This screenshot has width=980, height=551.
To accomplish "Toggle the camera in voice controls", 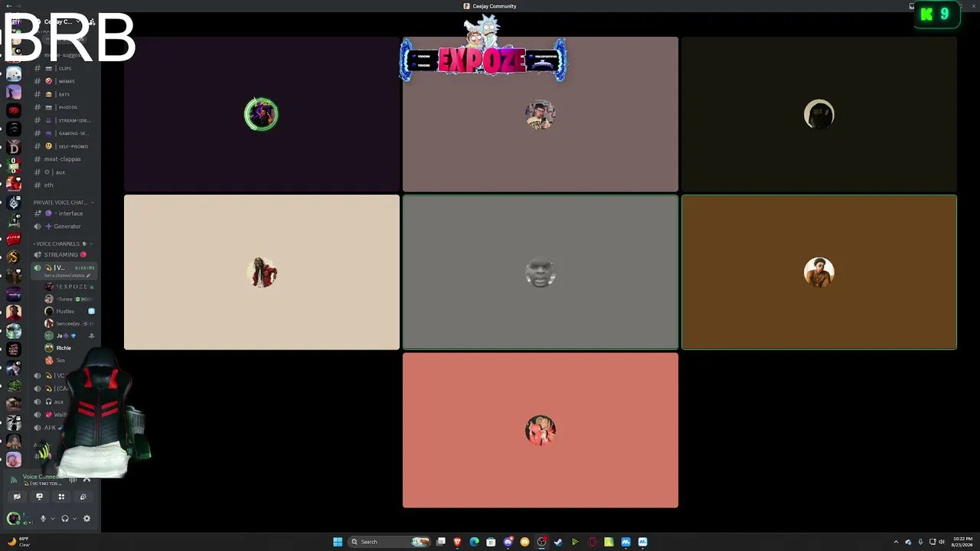I will 17,497.
